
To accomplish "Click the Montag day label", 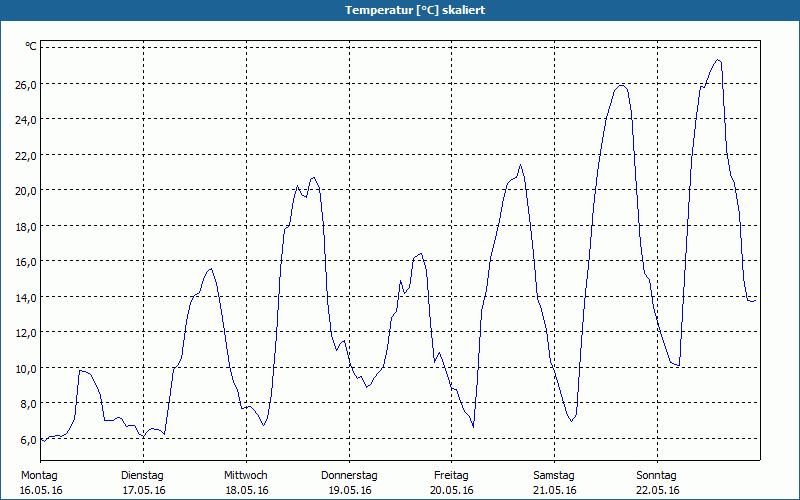I will click(39, 476).
